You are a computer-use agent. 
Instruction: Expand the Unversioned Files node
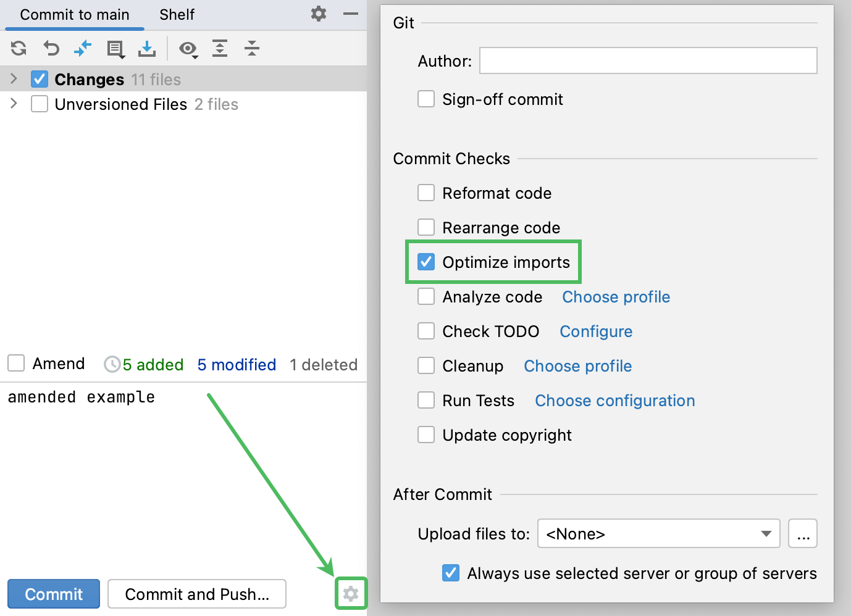(14, 104)
